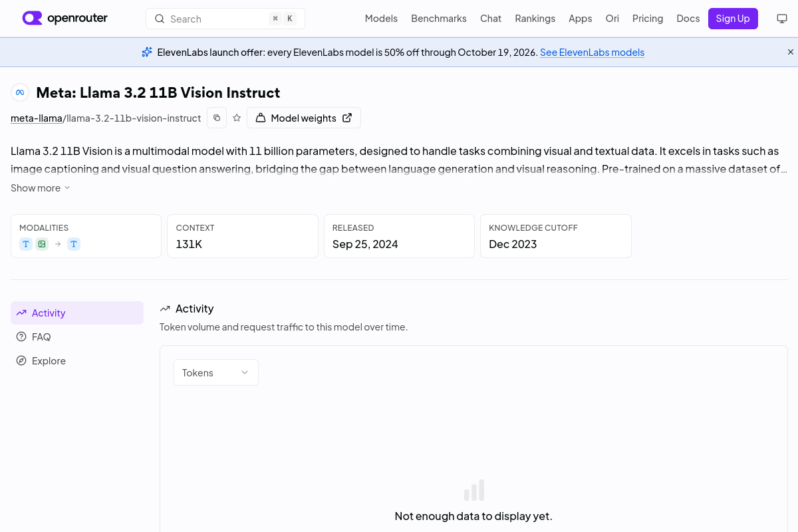The height and width of the screenshot is (532, 798).
Task: Select Activity in the sidebar
Action: pos(77,313)
